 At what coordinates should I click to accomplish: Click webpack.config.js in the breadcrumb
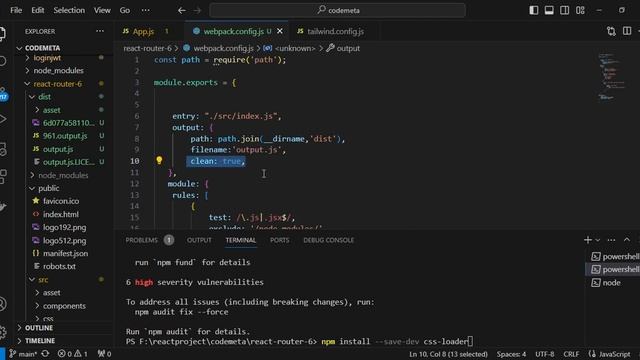pos(223,48)
